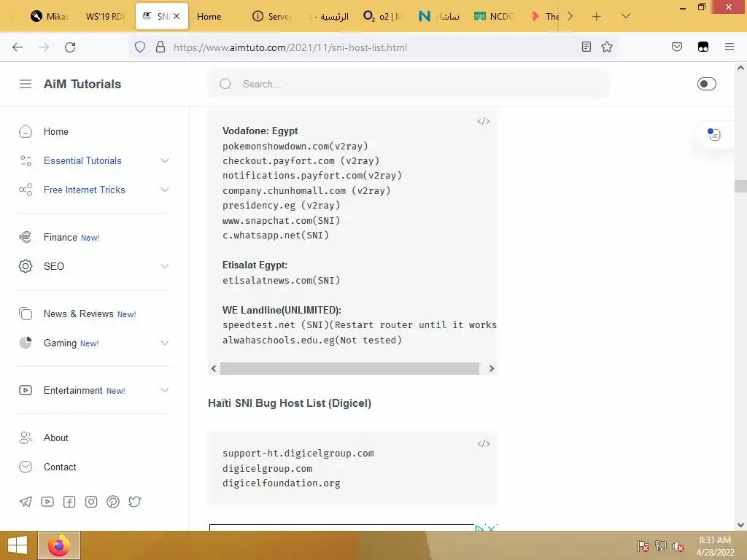Click the Facebook social icon

point(69,502)
